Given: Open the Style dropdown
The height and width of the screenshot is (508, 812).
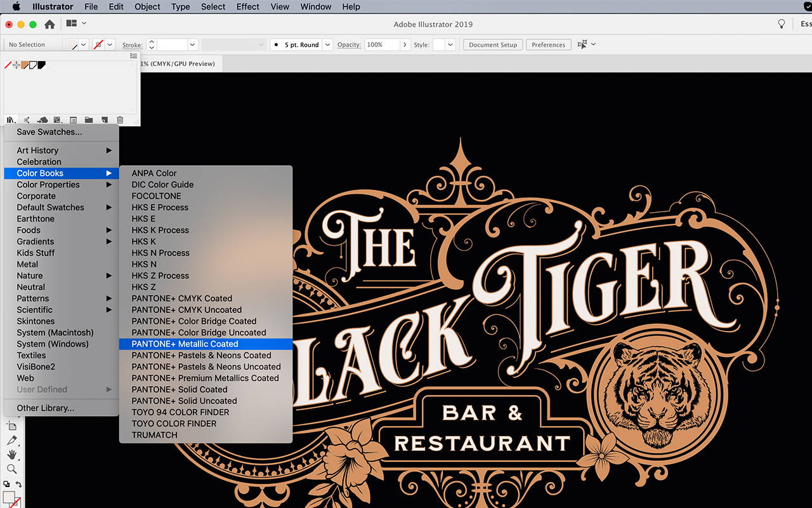Looking at the screenshot, I should (x=450, y=44).
